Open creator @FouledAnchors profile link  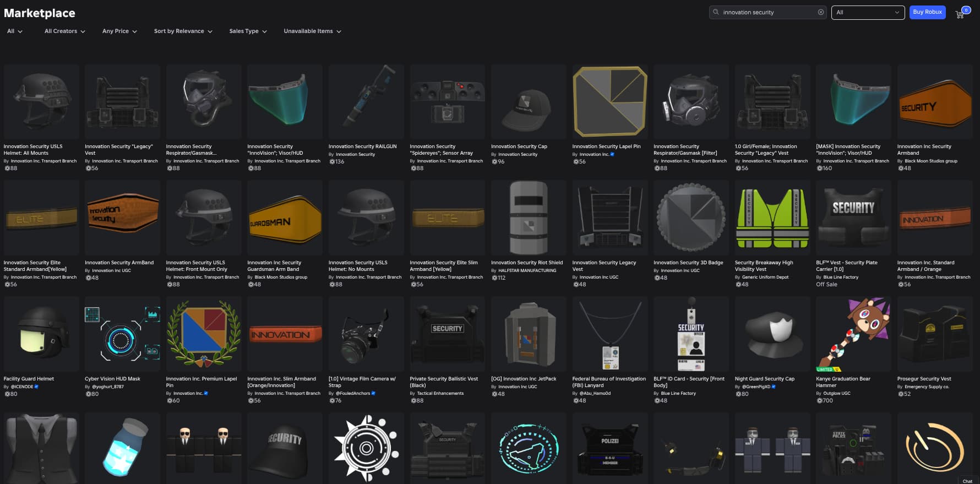353,393
